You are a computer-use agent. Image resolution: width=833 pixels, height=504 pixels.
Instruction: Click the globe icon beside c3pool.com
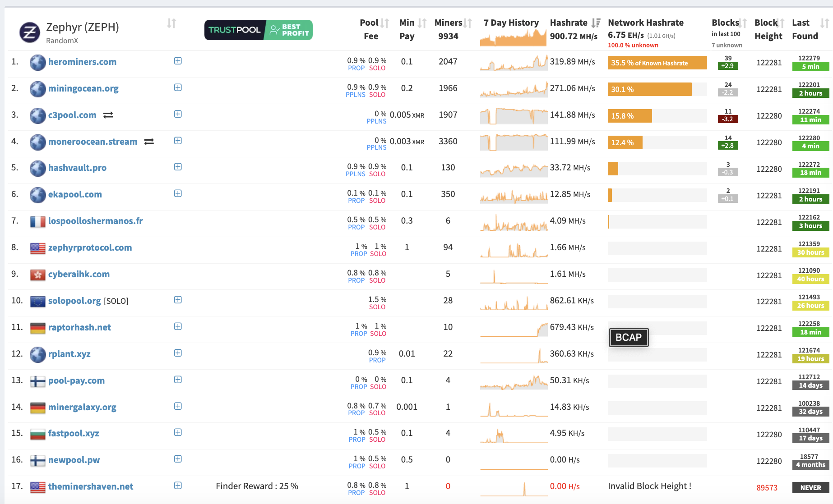pyautogui.click(x=38, y=115)
